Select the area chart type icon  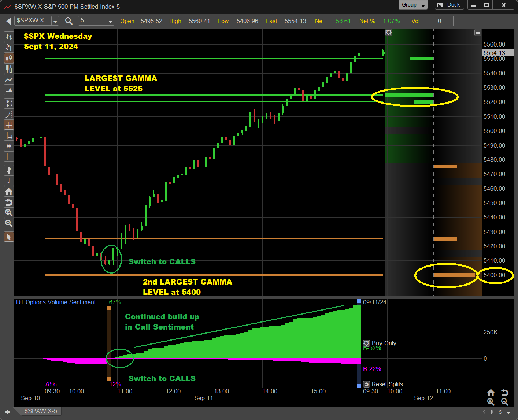coord(9,90)
